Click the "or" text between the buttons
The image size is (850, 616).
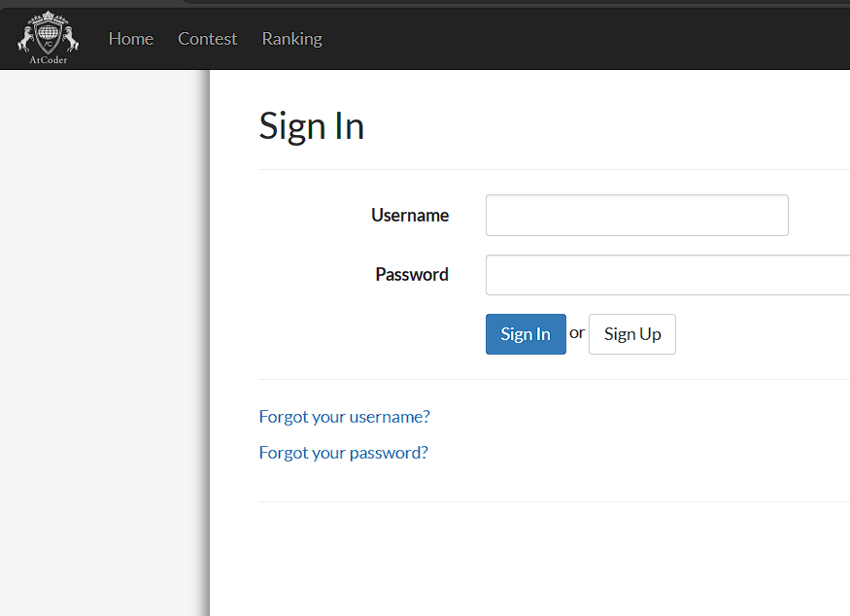tap(577, 333)
